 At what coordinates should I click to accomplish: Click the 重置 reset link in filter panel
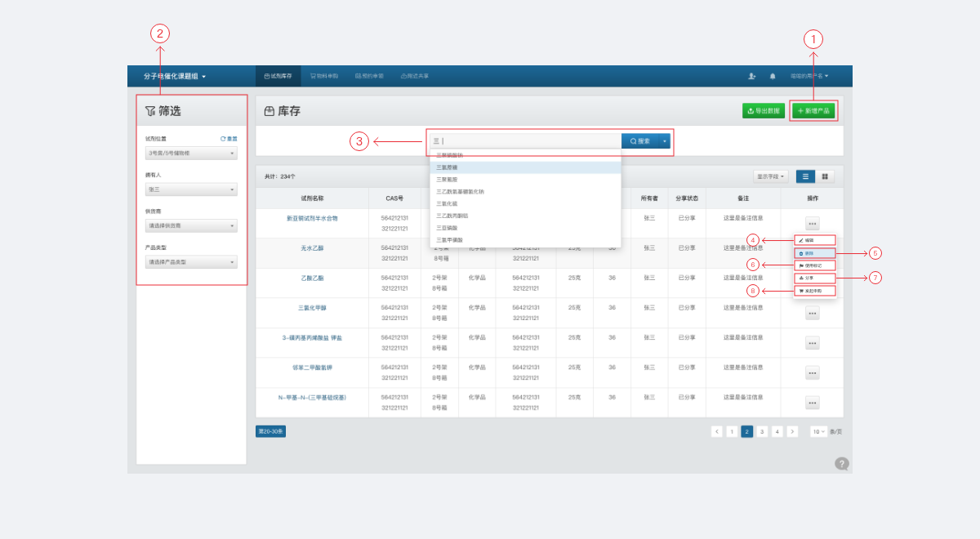(x=229, y=139)
